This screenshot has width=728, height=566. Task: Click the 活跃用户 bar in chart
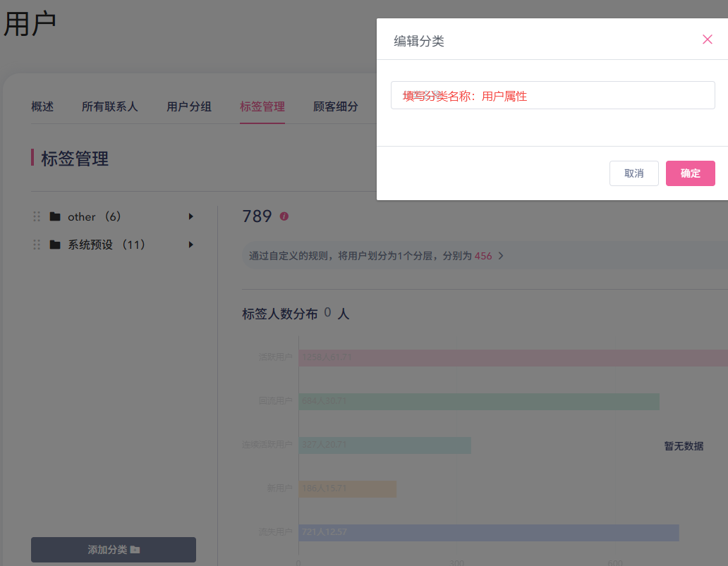pos(513,357)
